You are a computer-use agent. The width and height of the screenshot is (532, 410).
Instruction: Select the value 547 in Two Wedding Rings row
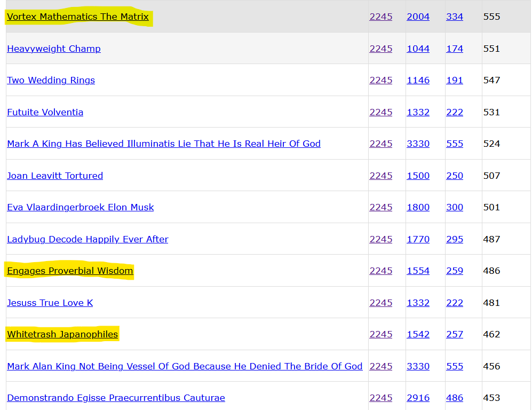pos(491,80)
